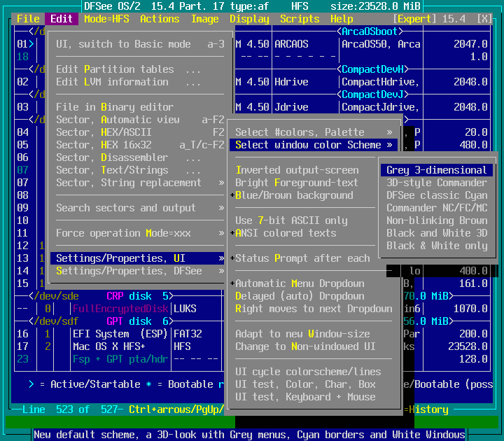
Task: Pick Non-blinking Brown scheme
Action: [x=437, y=220]
